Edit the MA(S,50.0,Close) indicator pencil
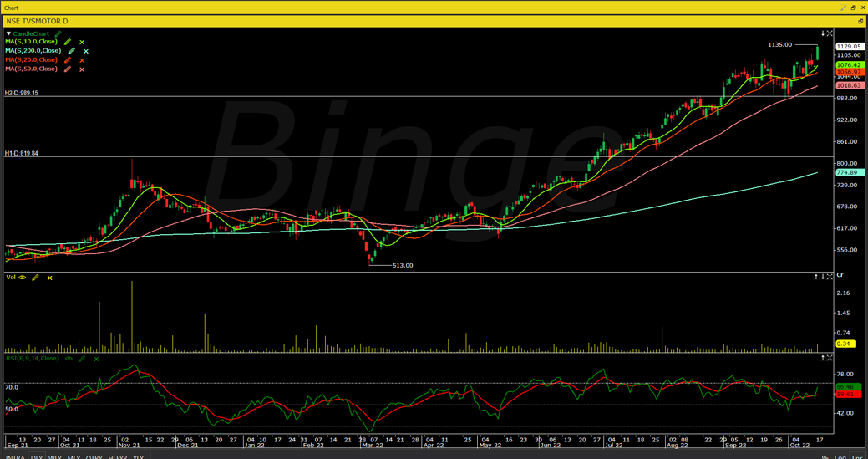The image size is (868, 459). (x=68, y=69)
